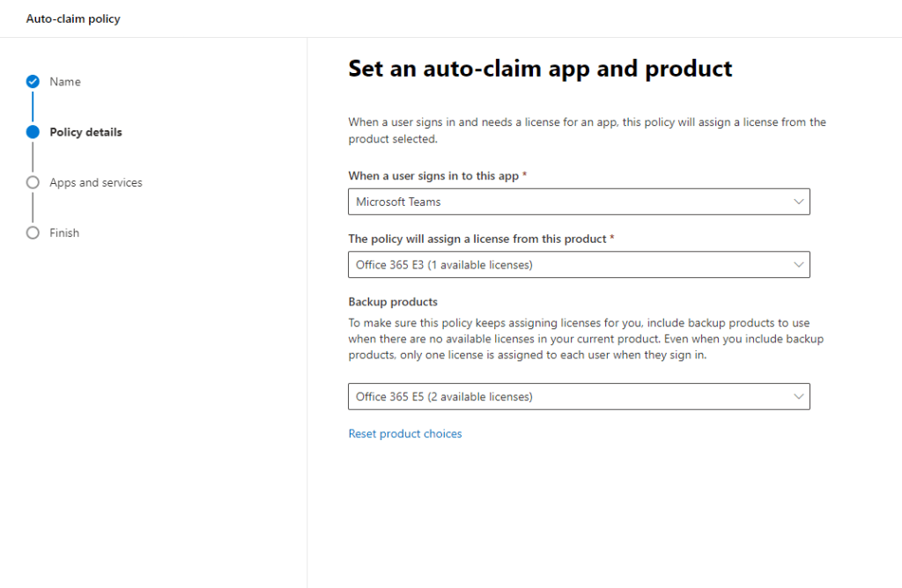Click the Reset product choices link
The width and height of the screenshot is (902, 588).
(x=405, y=434)
